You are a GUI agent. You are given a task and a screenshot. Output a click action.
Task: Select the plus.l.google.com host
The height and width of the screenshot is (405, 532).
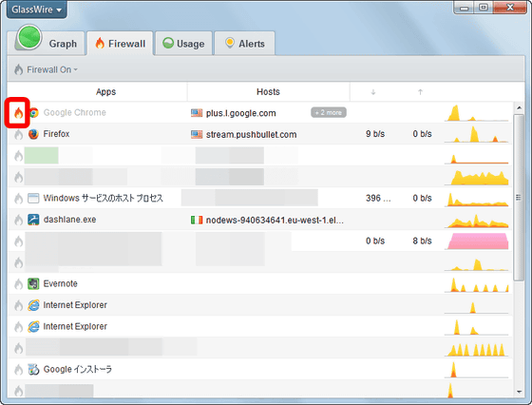pyautogui.click(x=241, y=113)
